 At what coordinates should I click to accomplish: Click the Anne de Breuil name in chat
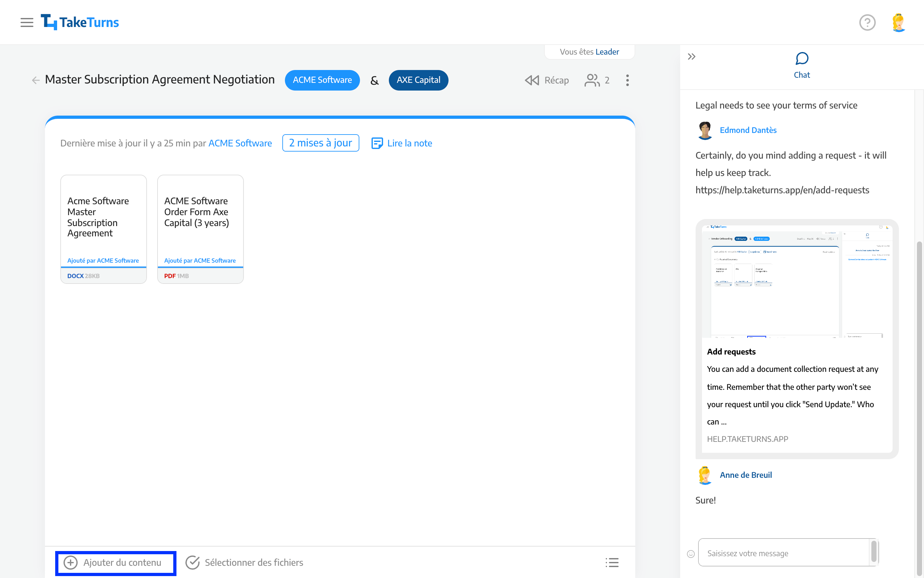click(x=746, y=475)
